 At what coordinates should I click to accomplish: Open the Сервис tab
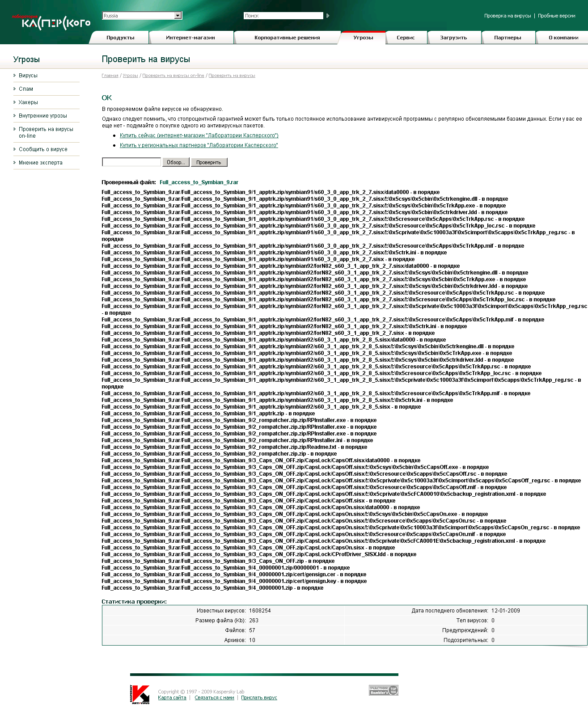pyautogui.click(x=406, y=38)
